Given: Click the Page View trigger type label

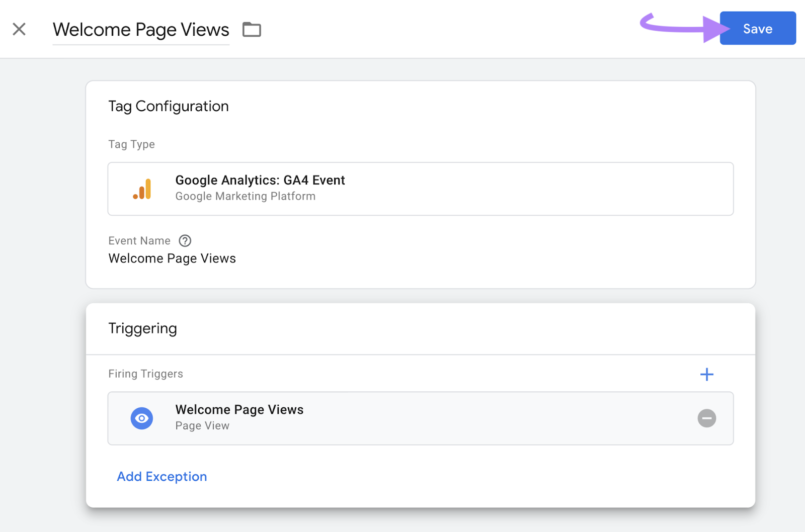Looking at the screenshot, I should [x=202, y=425].
